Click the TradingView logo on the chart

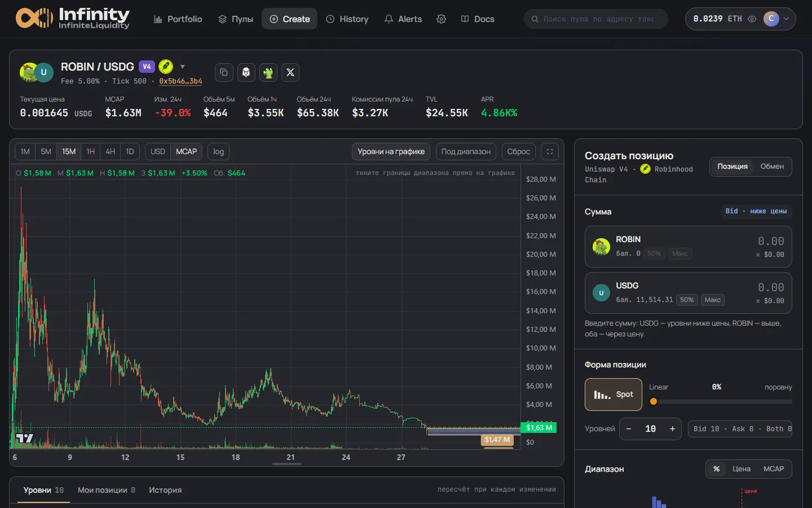[24, 438]
